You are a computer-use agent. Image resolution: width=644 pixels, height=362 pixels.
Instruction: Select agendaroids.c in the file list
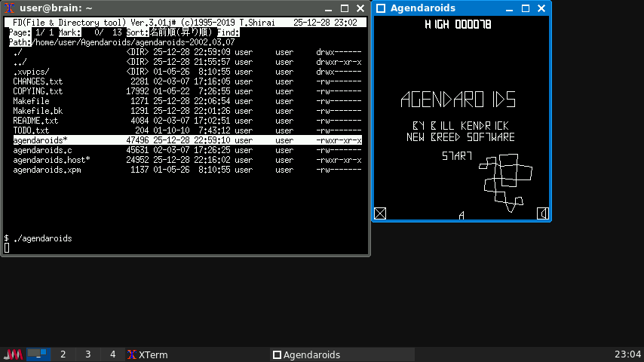pyautogui.click(x=42, y=150)
